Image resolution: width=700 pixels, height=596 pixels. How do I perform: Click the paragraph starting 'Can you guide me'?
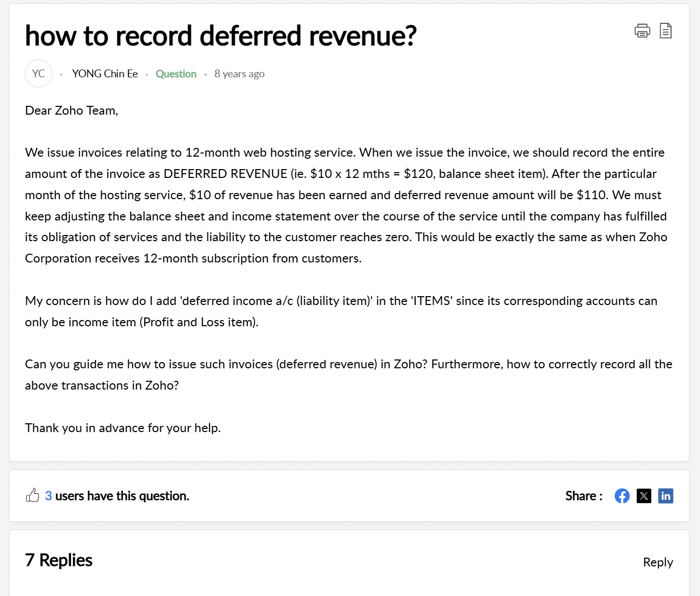point(348,375)
